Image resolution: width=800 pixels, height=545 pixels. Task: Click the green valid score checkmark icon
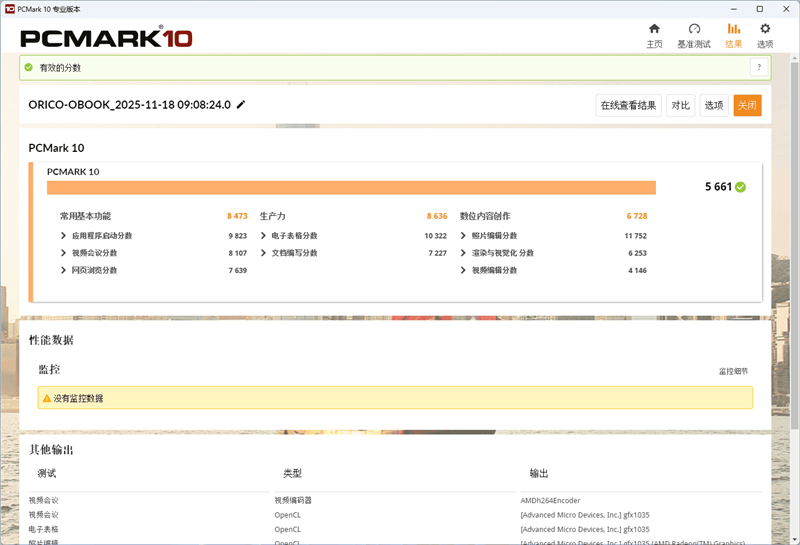click(x=740, y=187)
